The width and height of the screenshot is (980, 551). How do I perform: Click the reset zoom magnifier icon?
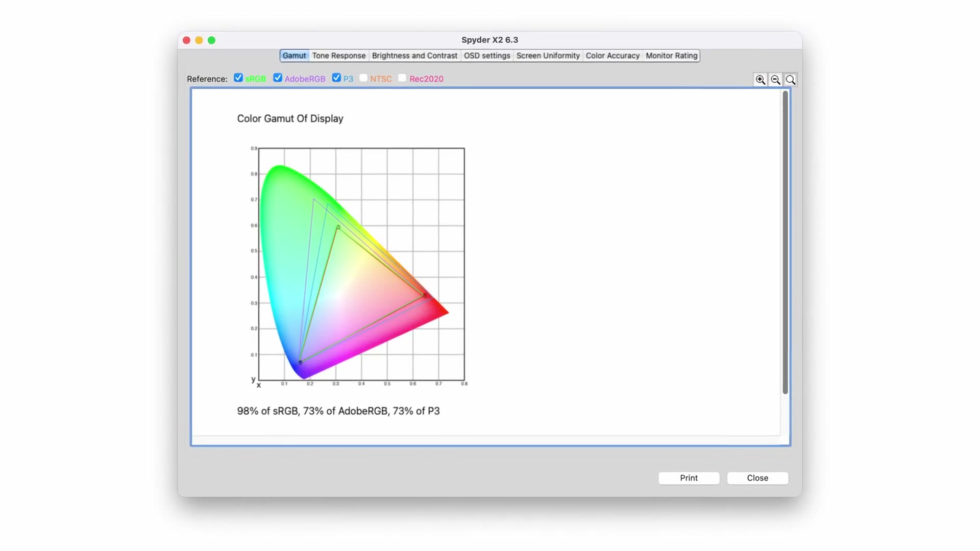point(791,80)
